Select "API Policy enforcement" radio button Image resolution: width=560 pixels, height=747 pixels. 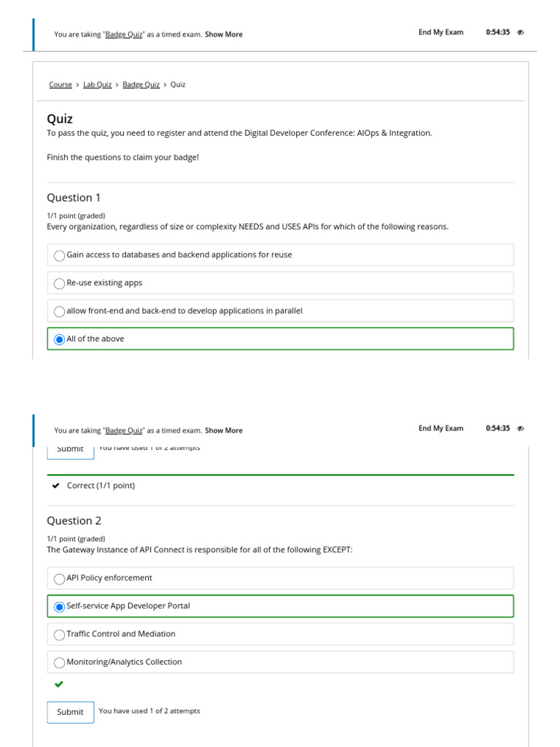point(60,578)
